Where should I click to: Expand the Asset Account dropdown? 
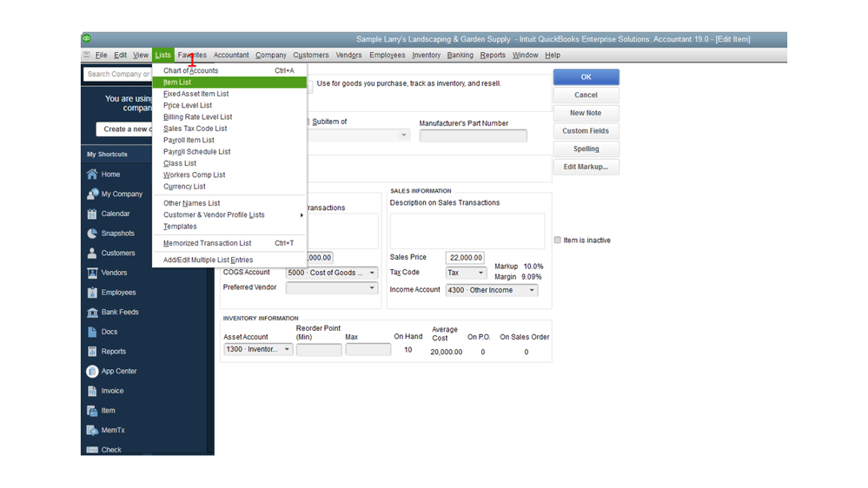tap(287, 349)
